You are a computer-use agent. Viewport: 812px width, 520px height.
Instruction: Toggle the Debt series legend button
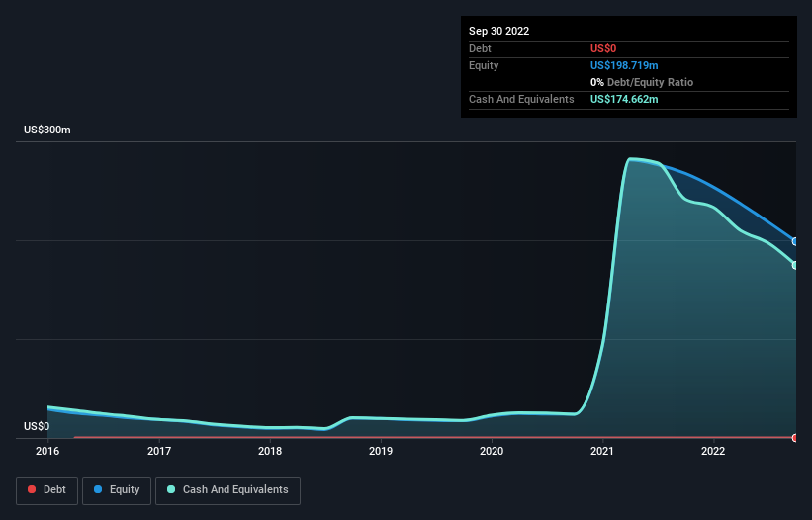[46, 490]
